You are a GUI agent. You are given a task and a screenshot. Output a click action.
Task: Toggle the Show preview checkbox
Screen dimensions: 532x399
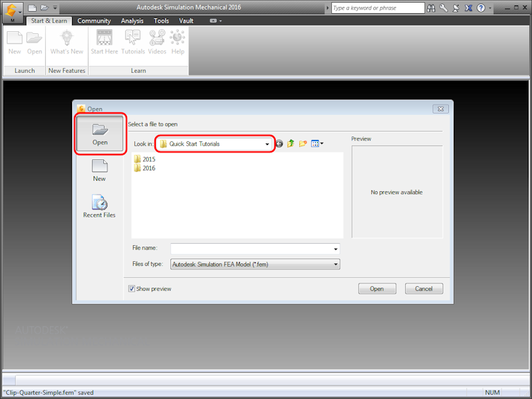pyautogui.click(x=132, y=289)
